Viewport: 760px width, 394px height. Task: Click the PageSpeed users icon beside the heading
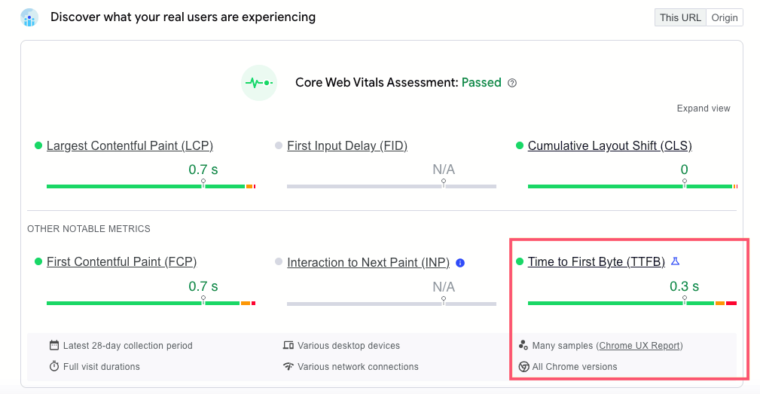(x=29, y=17)
